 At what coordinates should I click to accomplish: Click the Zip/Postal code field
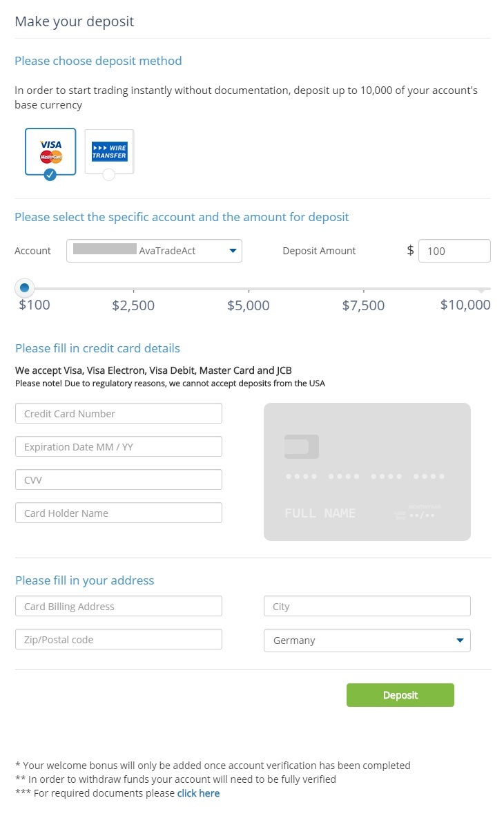tap(119, 639)
